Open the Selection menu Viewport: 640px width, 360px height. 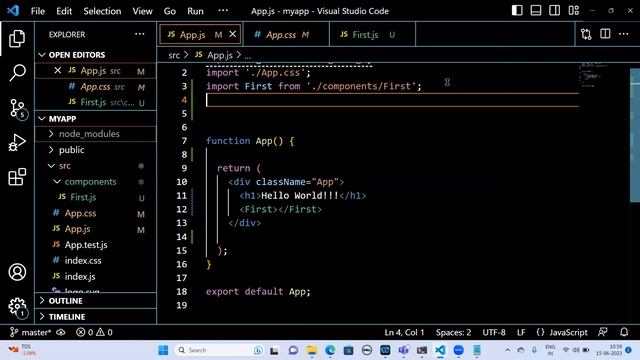point(102,11)
